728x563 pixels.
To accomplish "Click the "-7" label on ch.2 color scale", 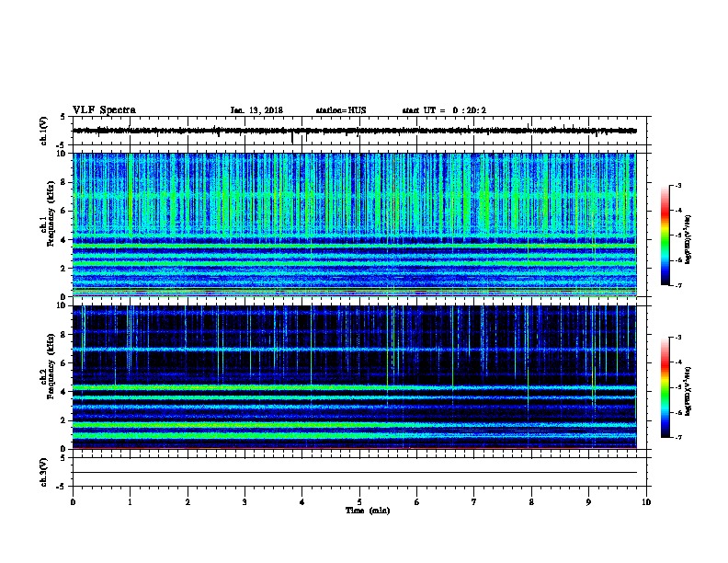I will pyautogui.click(x=677, y=438).
